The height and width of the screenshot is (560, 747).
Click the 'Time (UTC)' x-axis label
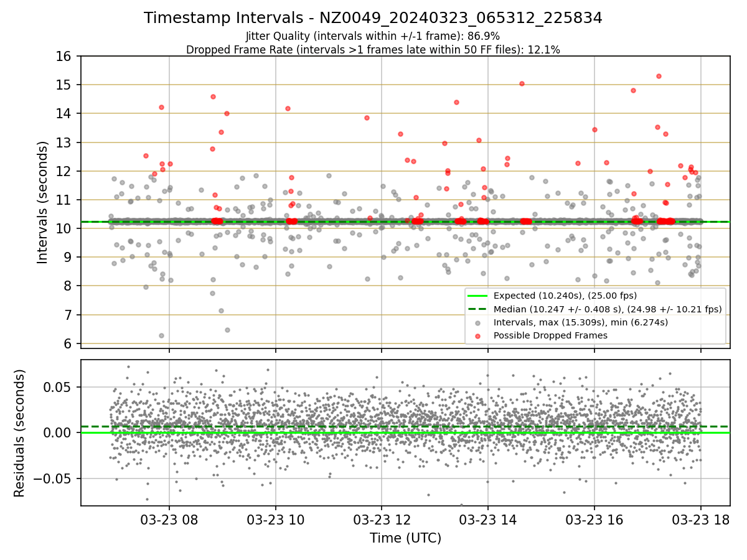pos(405,538)
